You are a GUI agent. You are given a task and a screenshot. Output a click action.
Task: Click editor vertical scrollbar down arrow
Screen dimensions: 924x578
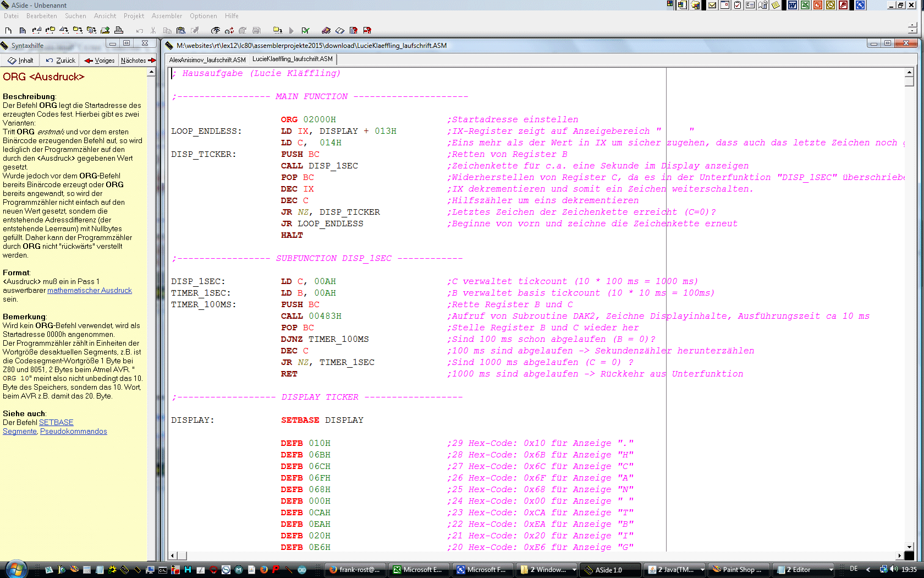pos(909,547)
